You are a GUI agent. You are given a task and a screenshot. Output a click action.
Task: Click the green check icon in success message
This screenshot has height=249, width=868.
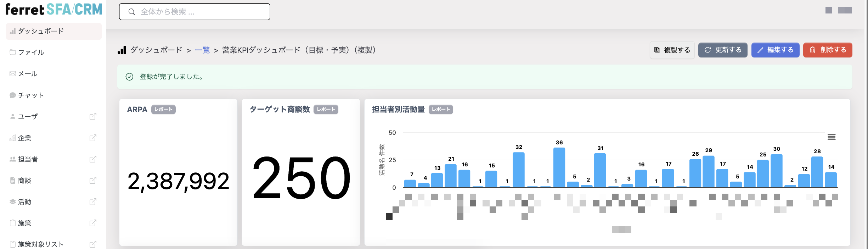point(130,77)
